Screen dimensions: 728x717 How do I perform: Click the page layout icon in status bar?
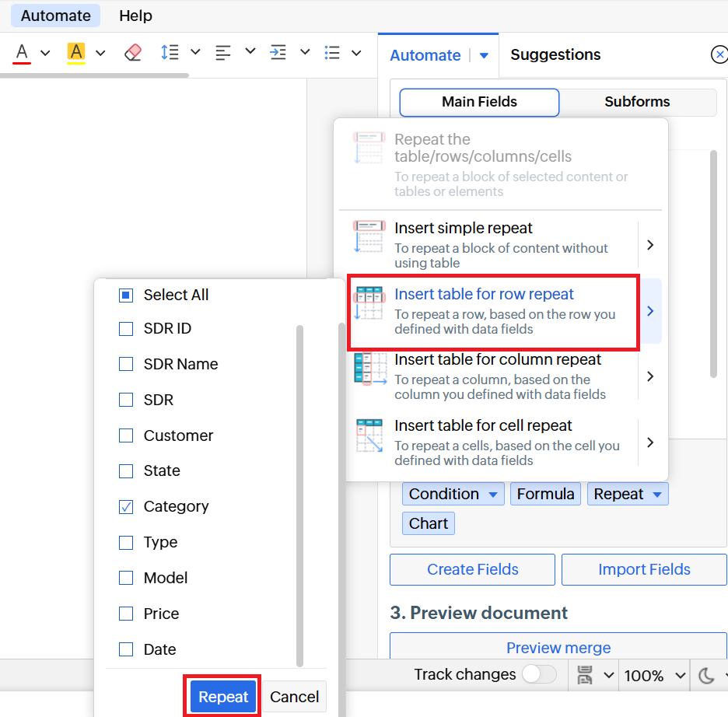click(x=586, y=675)
